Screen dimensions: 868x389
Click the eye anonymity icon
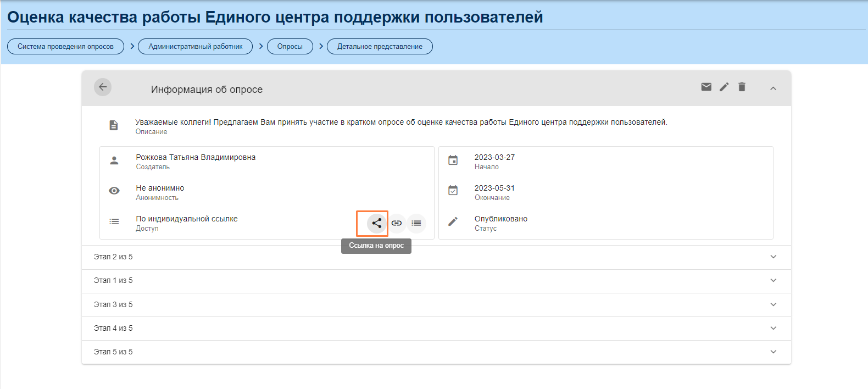point(114,191)
